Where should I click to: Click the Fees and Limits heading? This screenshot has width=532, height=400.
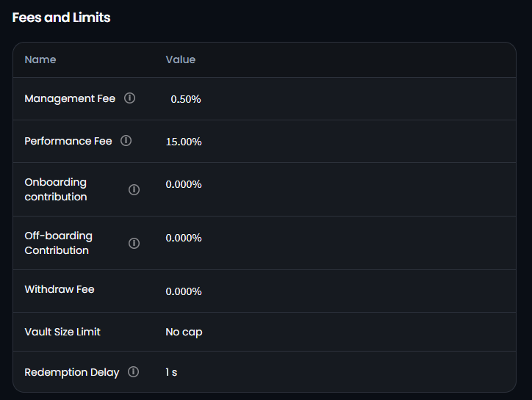[62, 18]
